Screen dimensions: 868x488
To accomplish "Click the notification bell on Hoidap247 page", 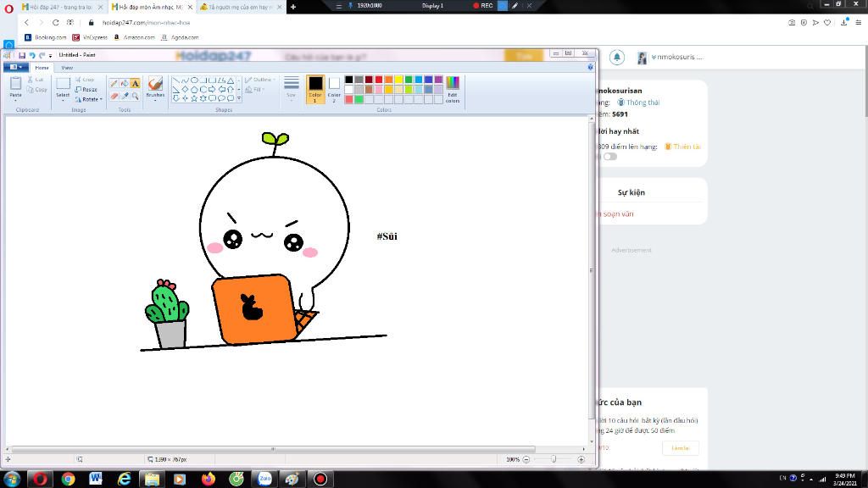I will tap(617, 57).
